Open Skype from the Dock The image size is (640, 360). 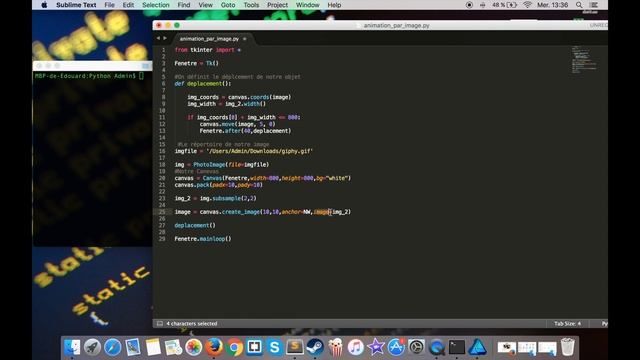275,347
